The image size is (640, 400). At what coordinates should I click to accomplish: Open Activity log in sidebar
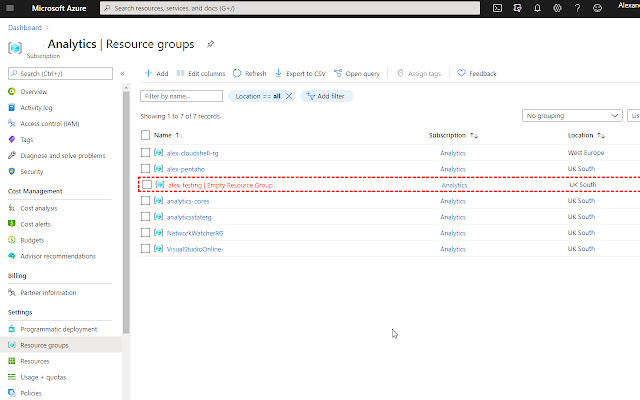36,107
